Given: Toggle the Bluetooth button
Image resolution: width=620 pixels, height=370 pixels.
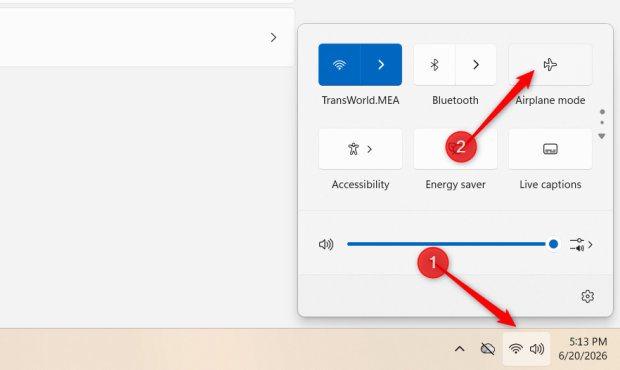Looking at the screenshot, I should pyautogui.click(x=435, y=64).
